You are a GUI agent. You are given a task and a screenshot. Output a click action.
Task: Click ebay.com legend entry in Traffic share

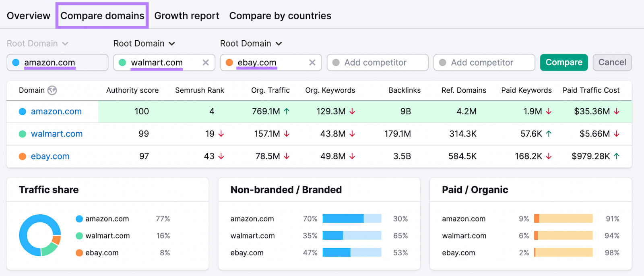click(97, 253)
